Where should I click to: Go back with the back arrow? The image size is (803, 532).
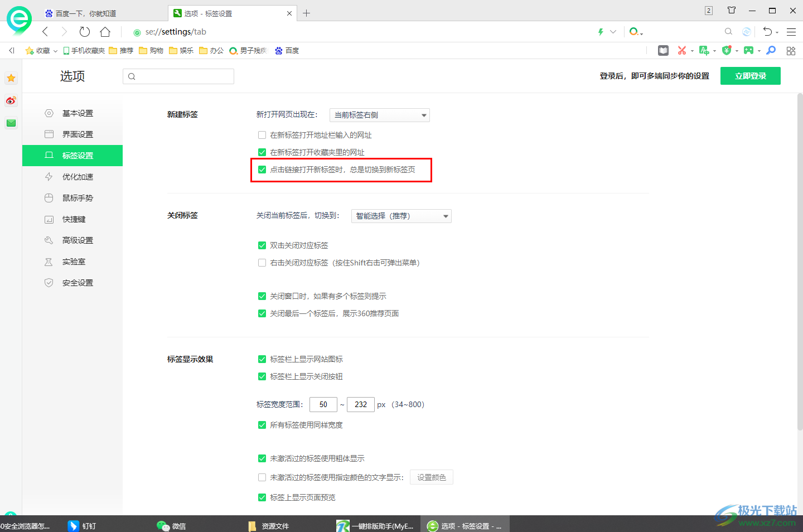click(x=46, y=32)
